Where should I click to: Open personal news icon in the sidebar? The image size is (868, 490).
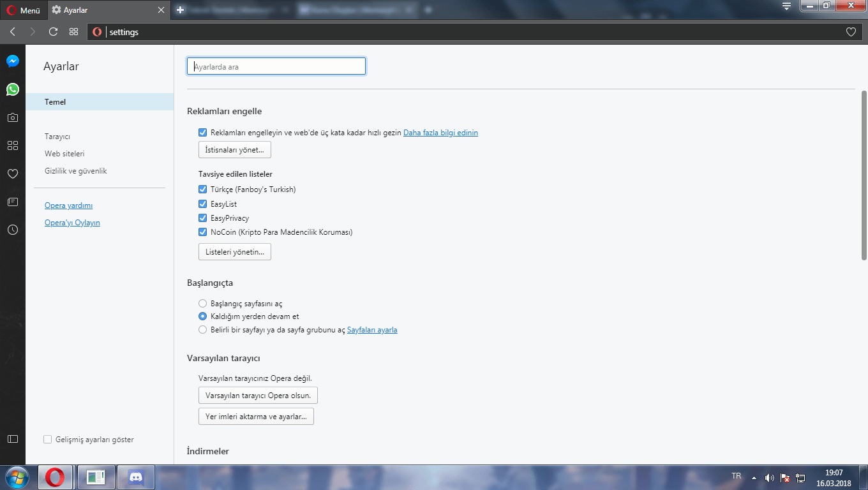click(13, 202)
